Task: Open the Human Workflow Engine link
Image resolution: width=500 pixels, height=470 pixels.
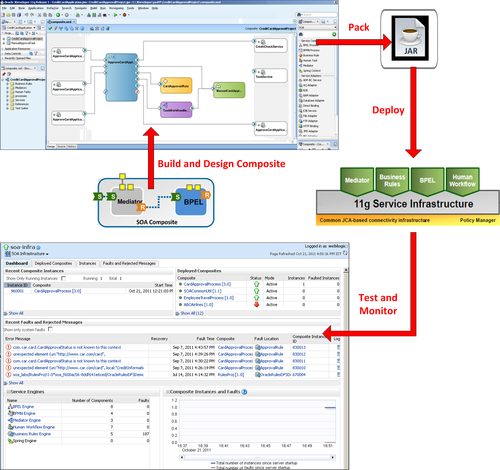Action: point(33,427)
